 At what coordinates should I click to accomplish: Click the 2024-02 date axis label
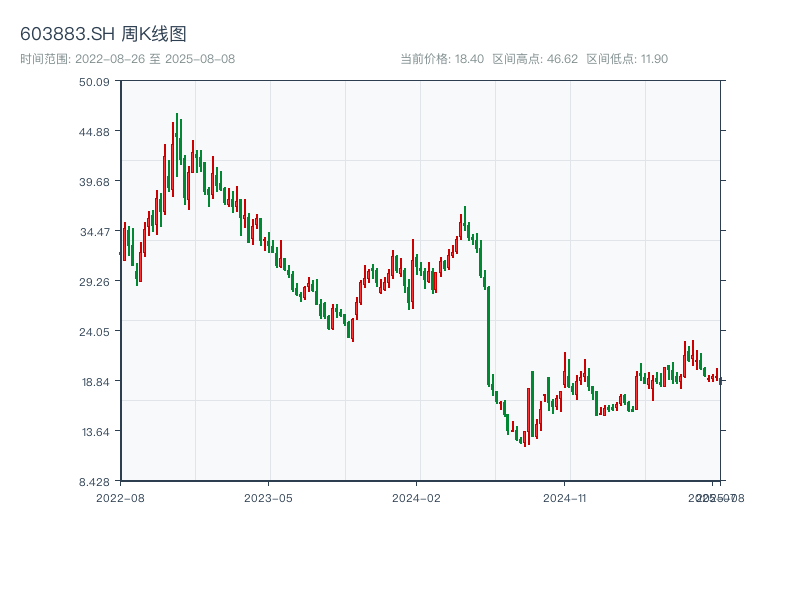click(417, 497)
